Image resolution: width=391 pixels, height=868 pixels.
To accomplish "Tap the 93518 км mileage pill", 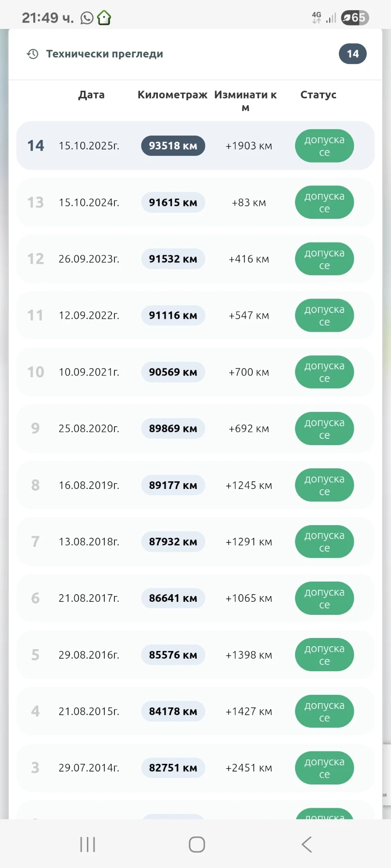I will (173, 146).
